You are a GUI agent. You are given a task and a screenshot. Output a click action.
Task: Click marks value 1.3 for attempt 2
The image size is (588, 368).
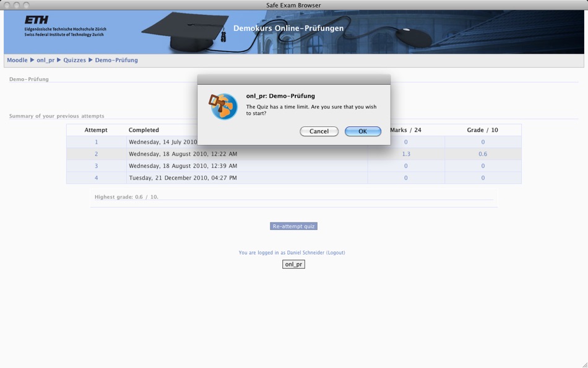[406, 154]
